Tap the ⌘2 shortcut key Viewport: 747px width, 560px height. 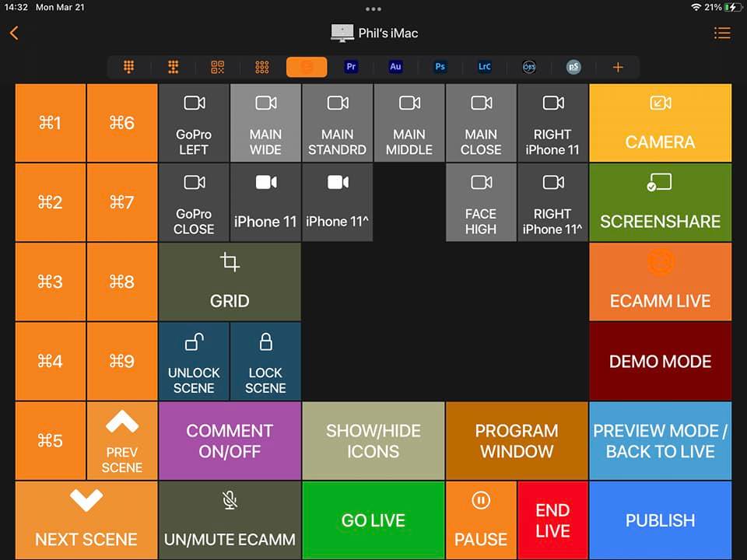pyautogui.click(x=51, y=202)
